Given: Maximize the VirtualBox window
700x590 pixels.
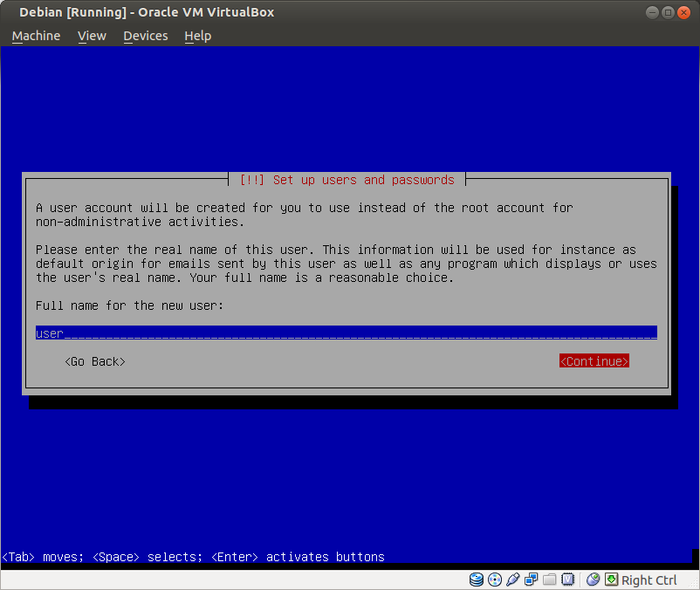Looking at the screenshot, I should coord(668,12).
